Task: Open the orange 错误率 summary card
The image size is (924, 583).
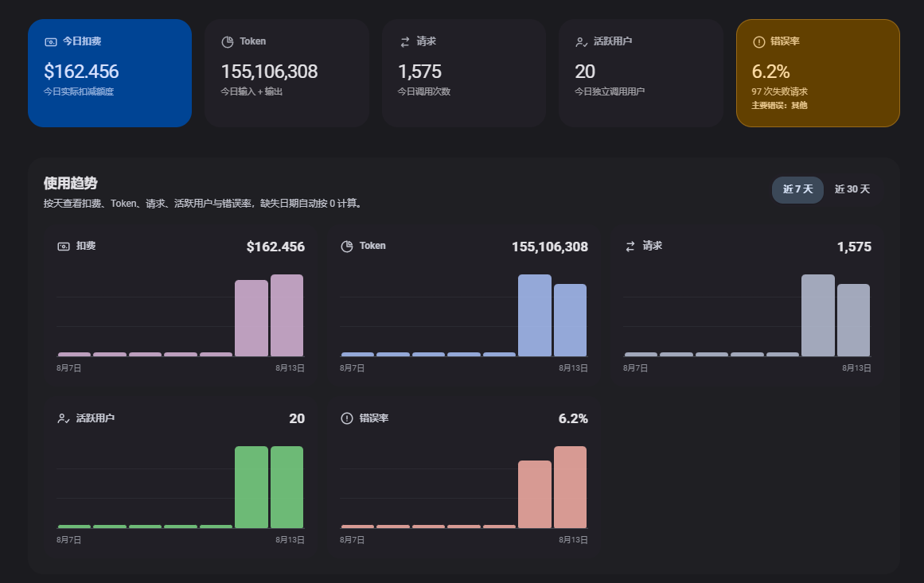Action: coord(818,73)
